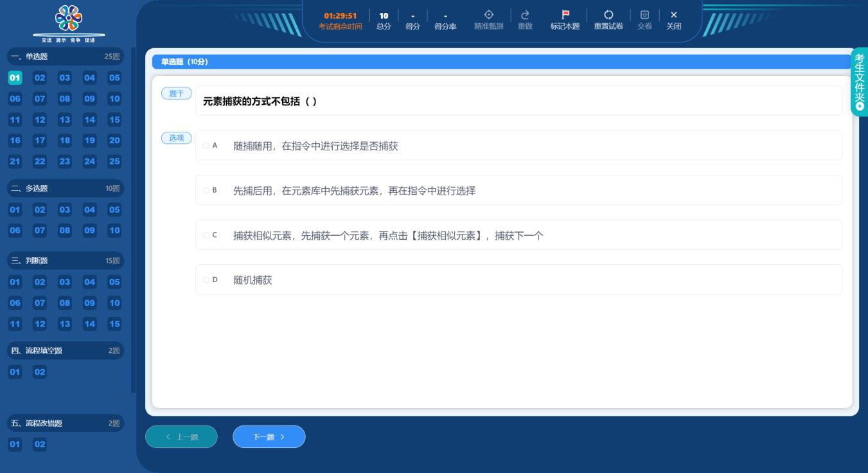The height and width of the screenshot is (473, 868).
Task: Jump to single-choice question 21
Action: (15, 161)
